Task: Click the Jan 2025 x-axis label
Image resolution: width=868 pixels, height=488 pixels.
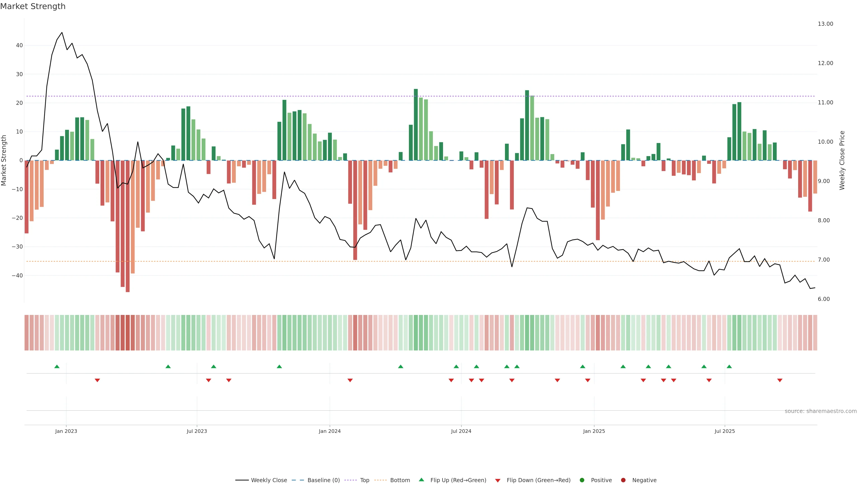Action: click(x=594, y=431)
